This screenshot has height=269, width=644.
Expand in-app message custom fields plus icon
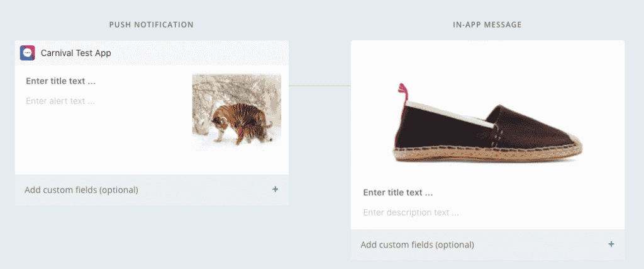[x=611, y=244]
